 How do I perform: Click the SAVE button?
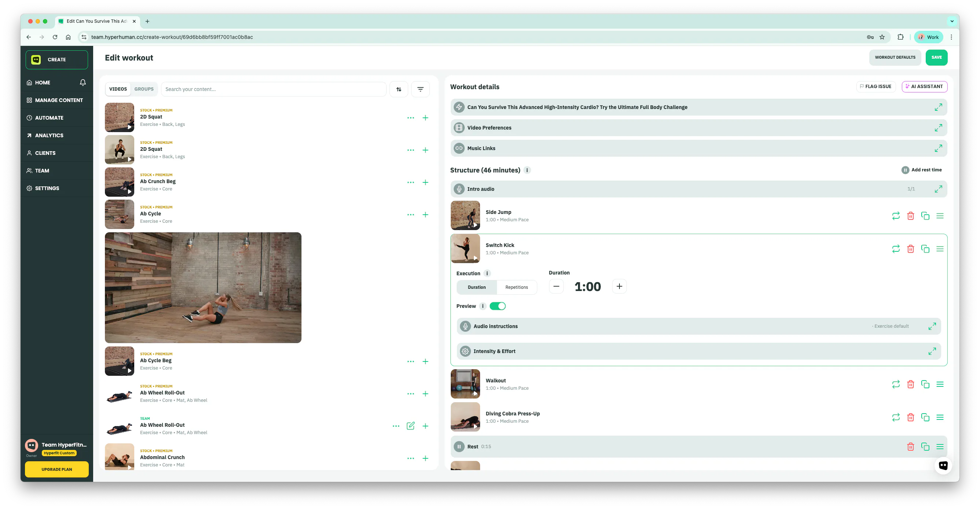(x=937, y=57)
